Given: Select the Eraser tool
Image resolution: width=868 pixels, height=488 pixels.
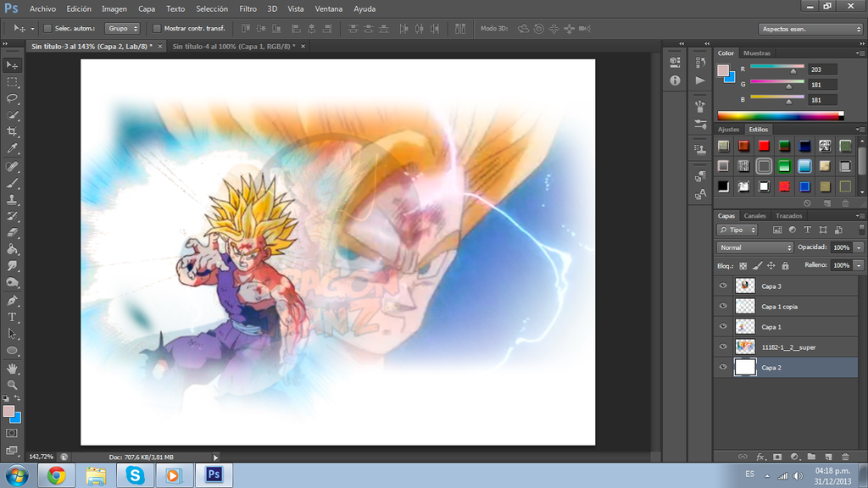Looking at the screenshot, I should click(12, 232).
